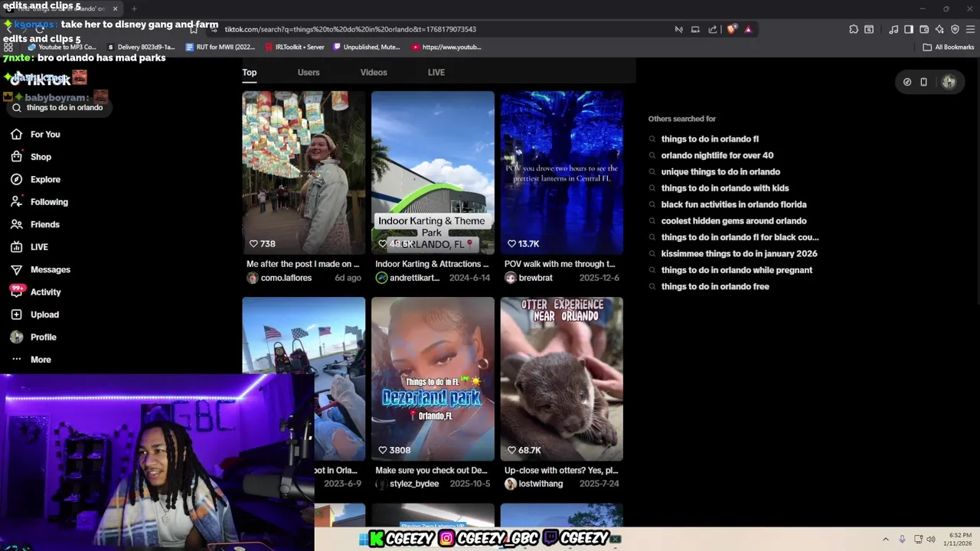The width and height of the screenshot is (980, 551).
Task: Open Brave Leo AI sparkle icon
Action: tap(939, 29)
